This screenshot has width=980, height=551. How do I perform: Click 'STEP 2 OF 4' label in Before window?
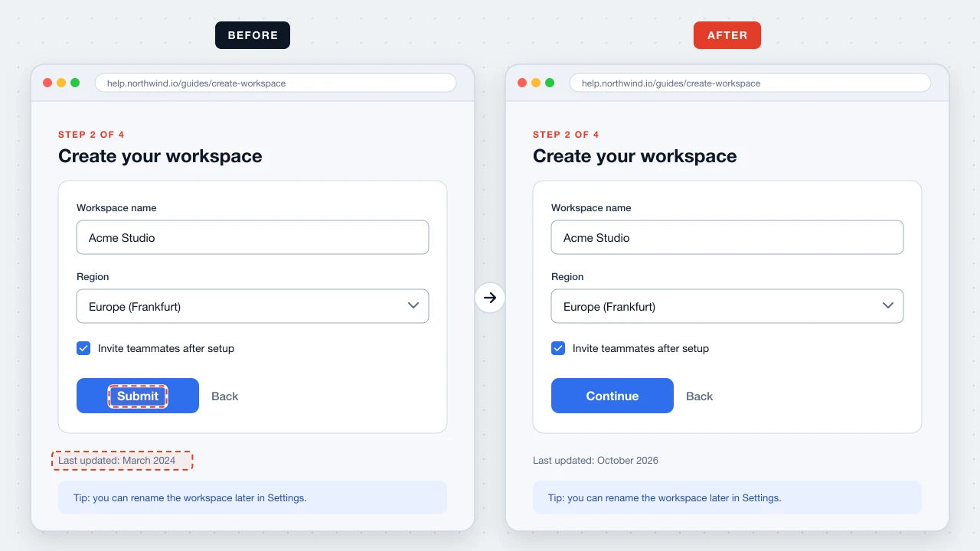[91, 135]
